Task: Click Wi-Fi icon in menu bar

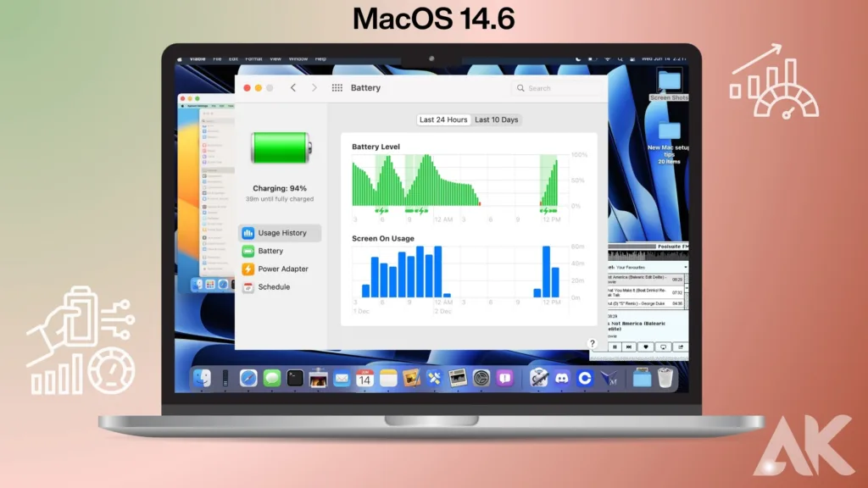Action: [x=607, y=58]
